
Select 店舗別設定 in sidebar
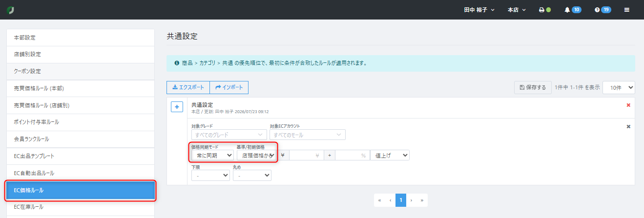[81, 55]
